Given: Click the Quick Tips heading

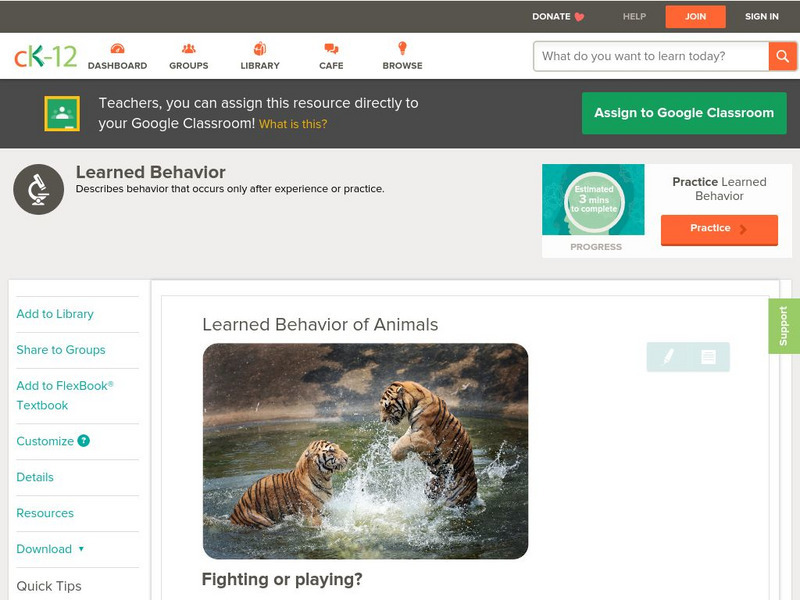Looking at the screenshot, I should (49, 586).
